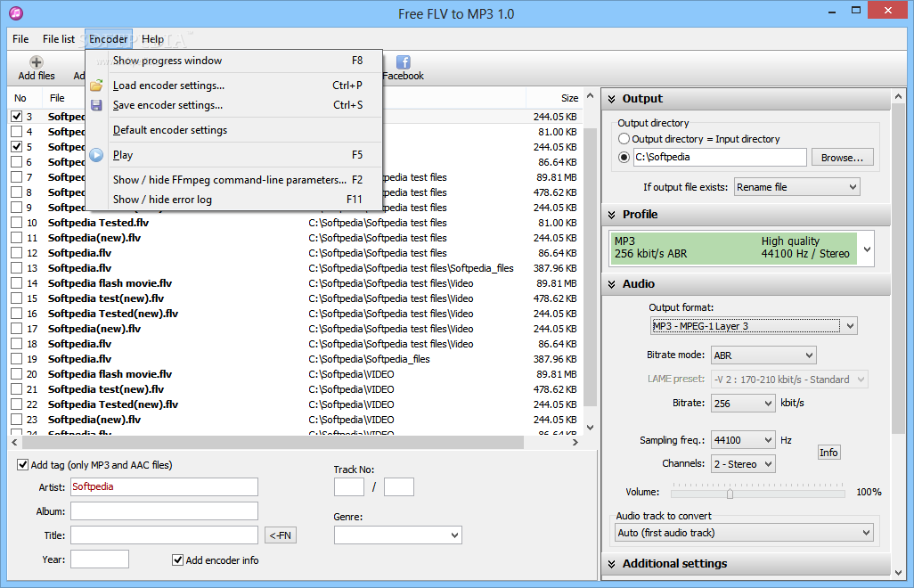The image size is (914, 588).
Task: Open the File list menu
Action: tap(58, 39)
